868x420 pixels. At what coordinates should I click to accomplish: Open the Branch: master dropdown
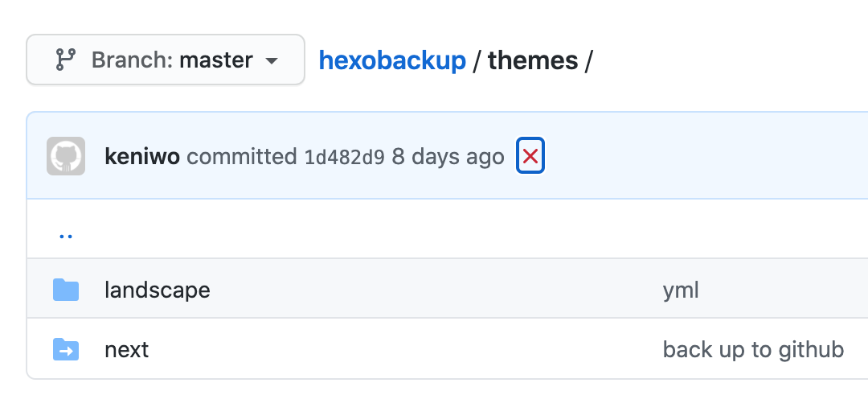point(166,60)
